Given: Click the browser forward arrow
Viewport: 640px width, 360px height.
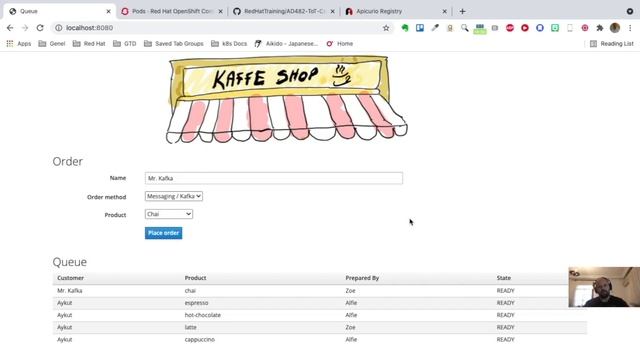Looking at the screenshot, I should coord(25,28).
